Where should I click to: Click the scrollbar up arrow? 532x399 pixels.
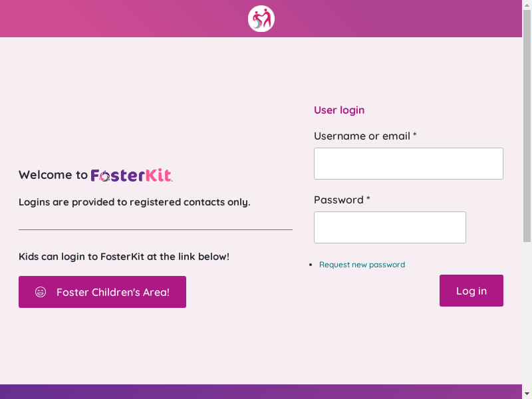(527, 4)
